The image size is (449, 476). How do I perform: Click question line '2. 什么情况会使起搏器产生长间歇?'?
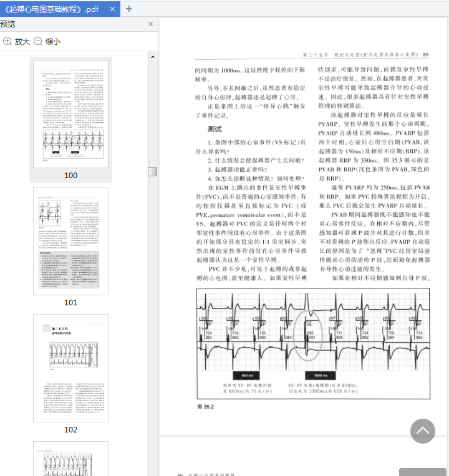click(x=256, y=160)
